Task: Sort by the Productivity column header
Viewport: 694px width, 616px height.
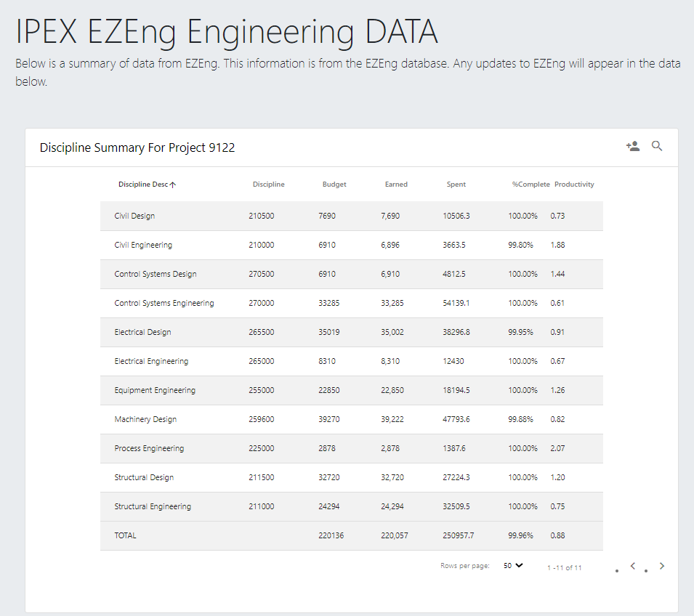Action: click(574, 184)
